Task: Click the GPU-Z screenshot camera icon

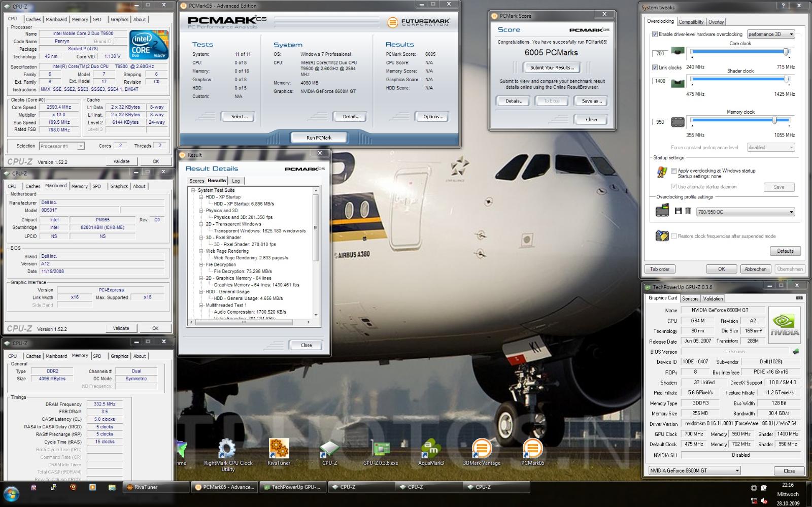Action: [799, 298]
